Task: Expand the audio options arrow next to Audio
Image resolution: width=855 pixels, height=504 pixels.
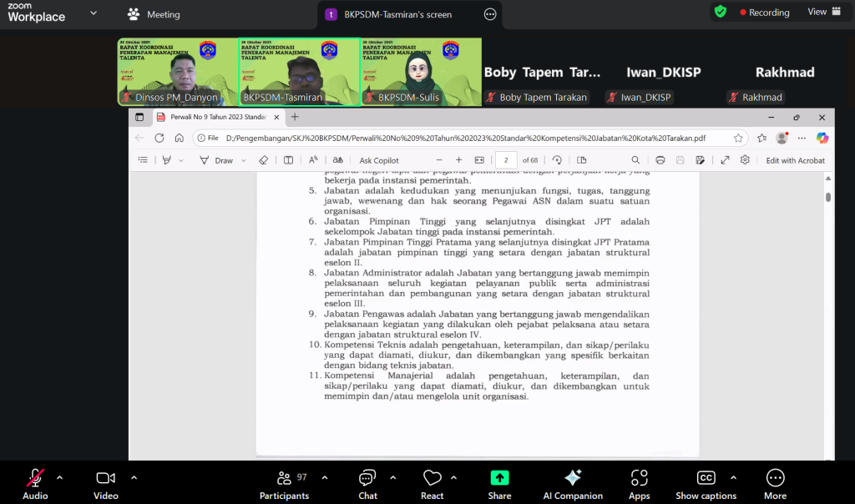Action: [x=59, y=478]
